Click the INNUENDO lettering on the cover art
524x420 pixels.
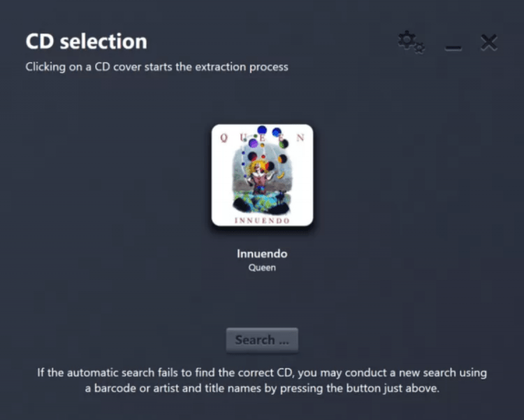coord(262,221)
